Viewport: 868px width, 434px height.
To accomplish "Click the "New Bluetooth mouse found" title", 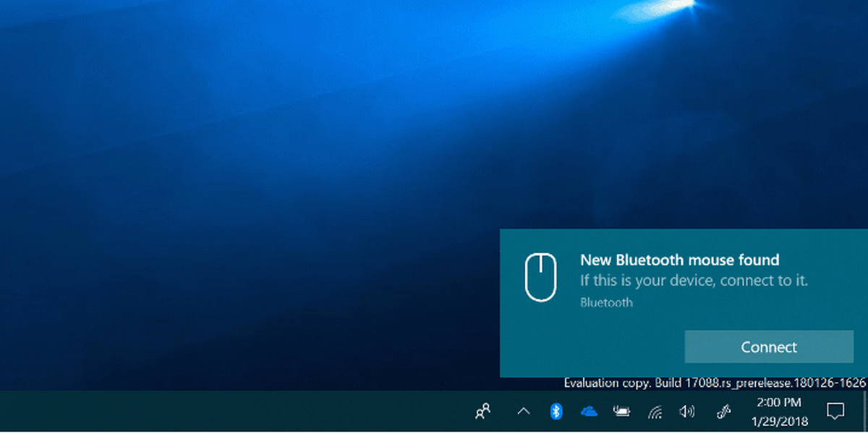I will (679, 260).
